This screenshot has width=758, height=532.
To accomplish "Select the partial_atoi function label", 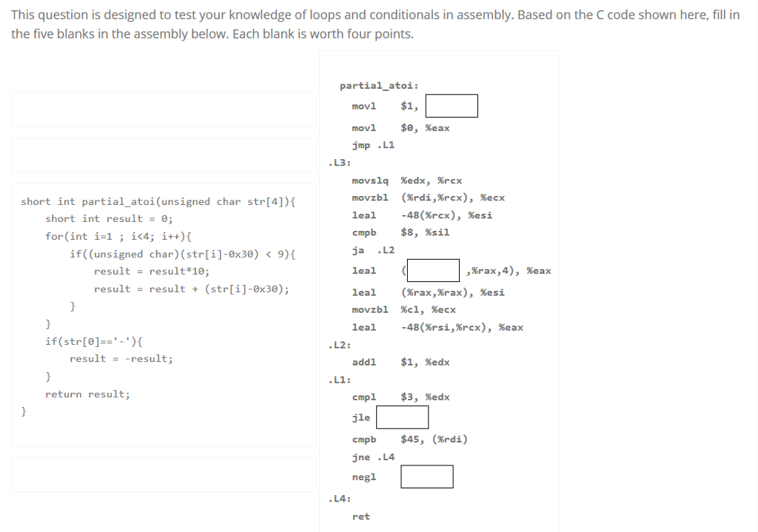I will click(x=378, y=85).
